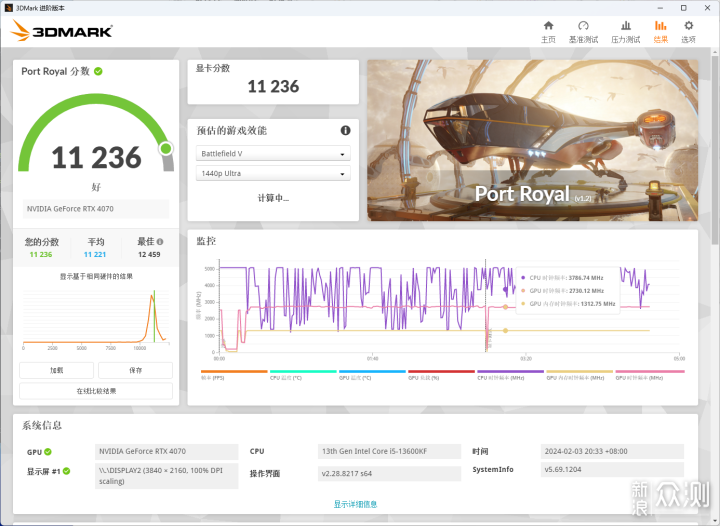Click the score gauge indicator knob
720x526 pixels.
(166, 148)
